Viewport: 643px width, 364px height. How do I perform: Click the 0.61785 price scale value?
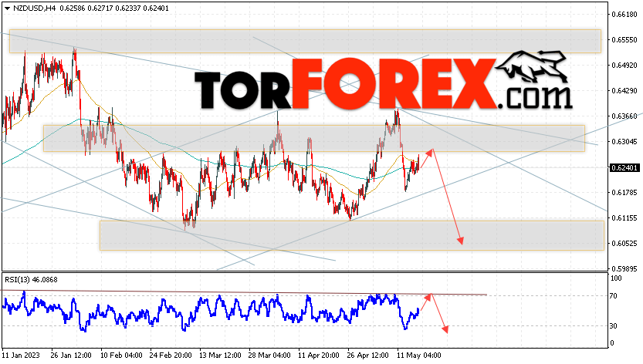coord(624,192)
